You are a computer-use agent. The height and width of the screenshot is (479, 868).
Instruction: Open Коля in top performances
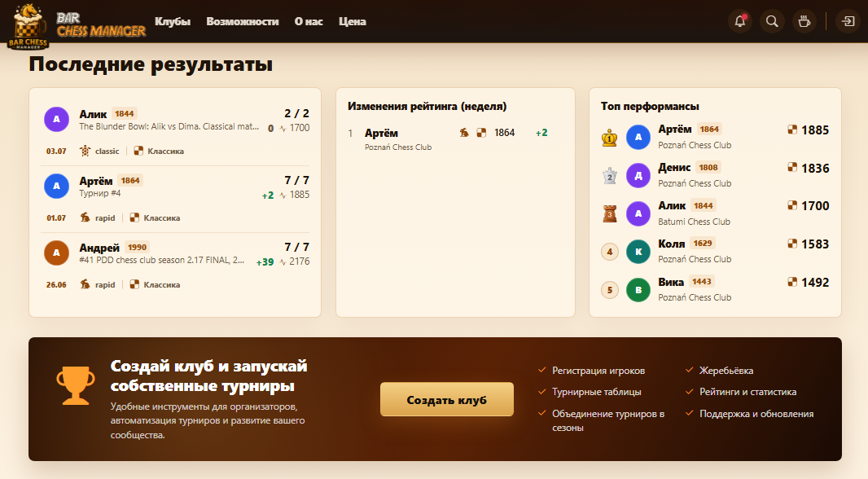(x=672, y=244)
